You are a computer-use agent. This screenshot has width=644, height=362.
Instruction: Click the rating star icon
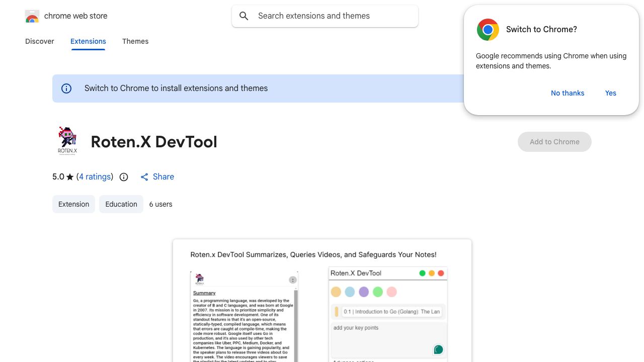pos(70,177)
